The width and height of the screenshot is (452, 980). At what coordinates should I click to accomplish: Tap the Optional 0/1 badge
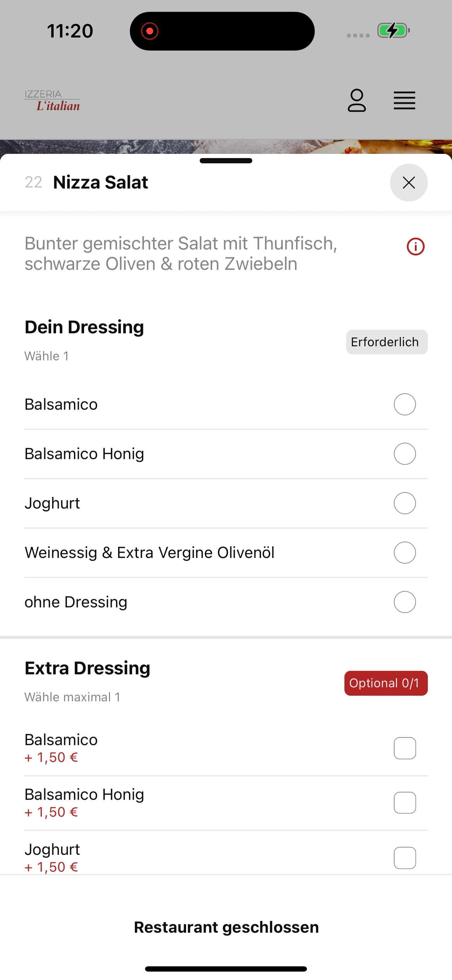(x=386, y=683)
